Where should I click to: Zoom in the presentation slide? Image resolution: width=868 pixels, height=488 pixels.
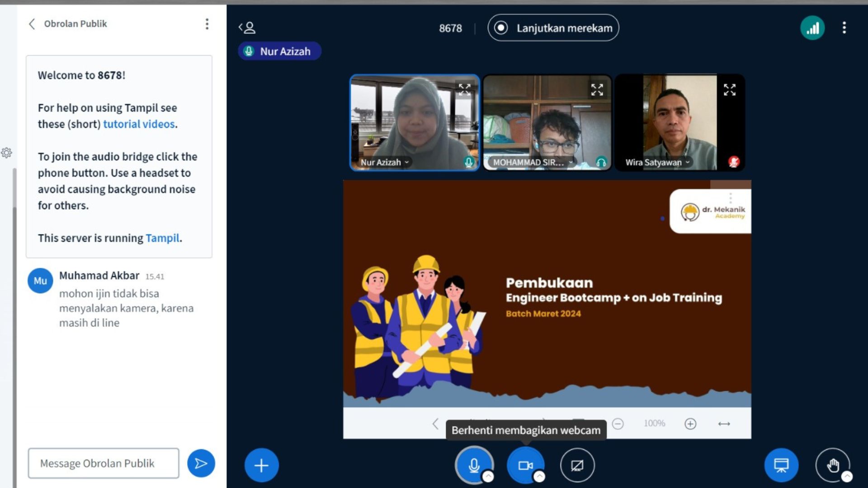[690, 423]
